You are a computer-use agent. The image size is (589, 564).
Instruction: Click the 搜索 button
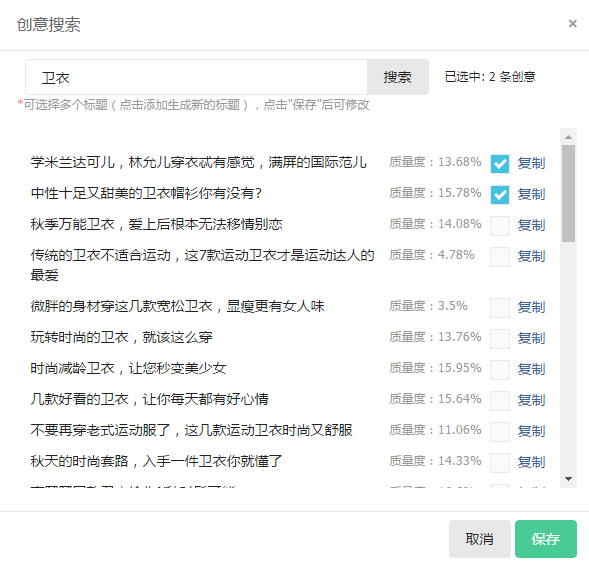pos(398,77)
